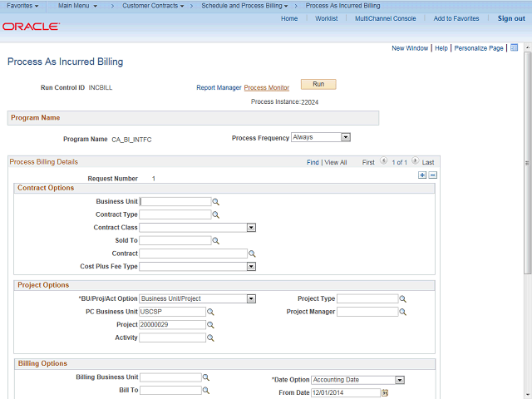This screenshot has height=399, width=532.
Task: Open the Contract Class dropdown
Action: point(250,228)
